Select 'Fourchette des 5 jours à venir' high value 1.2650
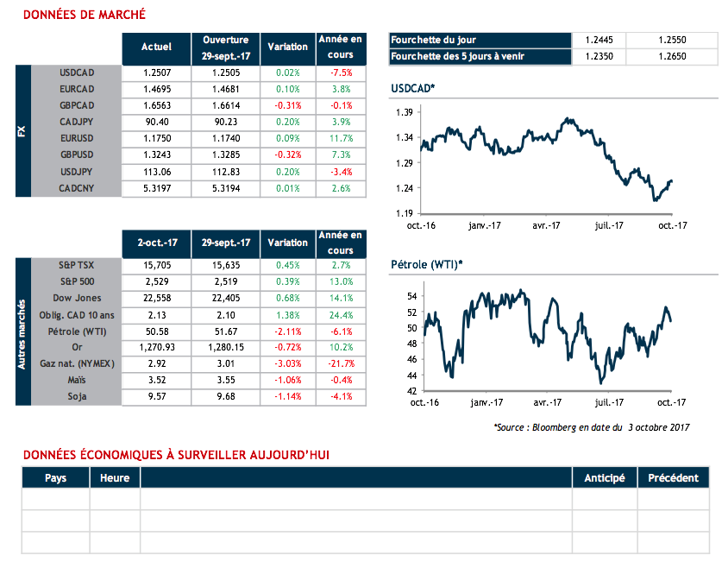 pyautogui.click(x=671, y=57)
